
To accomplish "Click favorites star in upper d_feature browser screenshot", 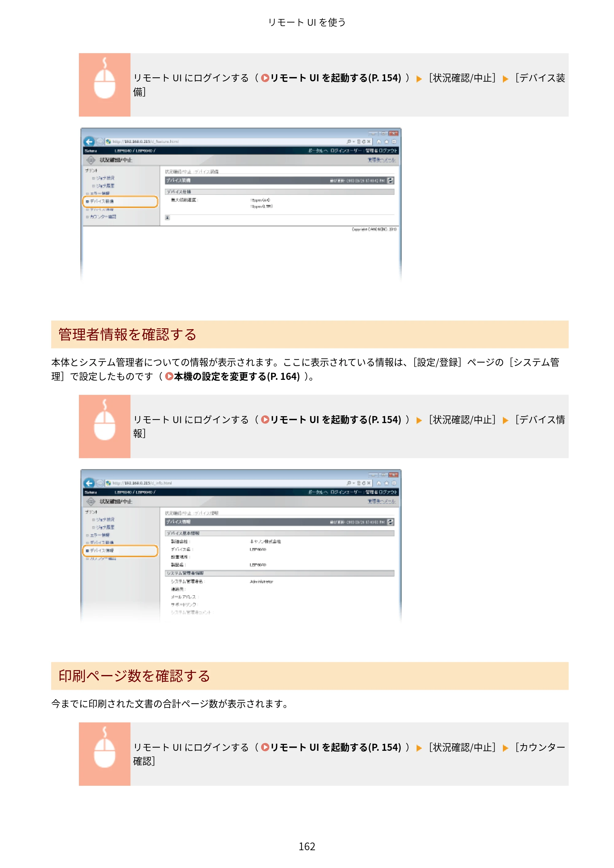I will [386, 141].
